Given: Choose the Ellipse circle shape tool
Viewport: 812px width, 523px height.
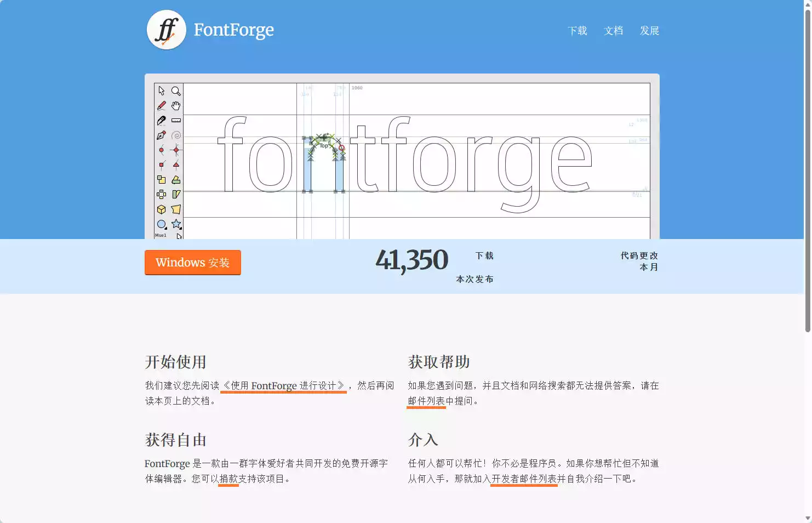Looking at the screenshot, I should coord(162,224).
